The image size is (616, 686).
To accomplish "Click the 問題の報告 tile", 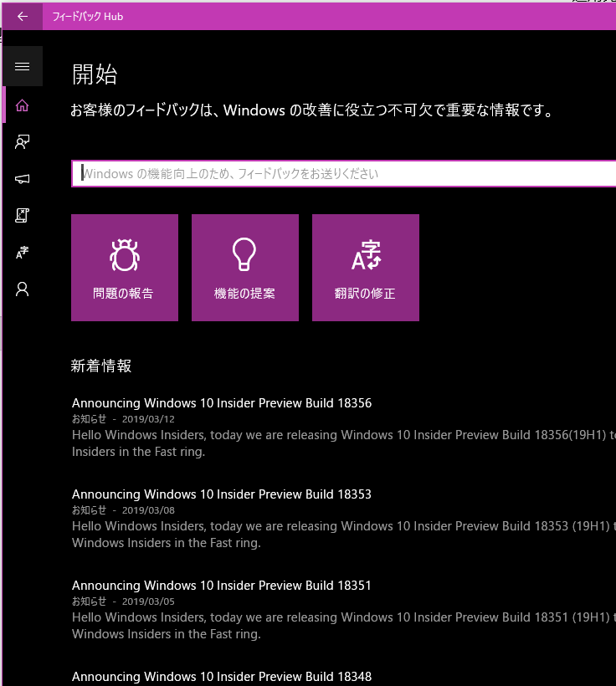I will 125,268.
